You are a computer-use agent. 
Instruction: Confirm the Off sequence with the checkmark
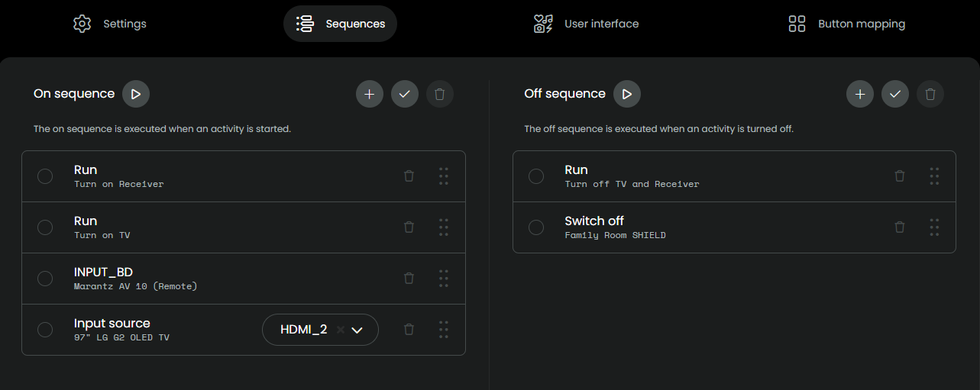(895, 94)
